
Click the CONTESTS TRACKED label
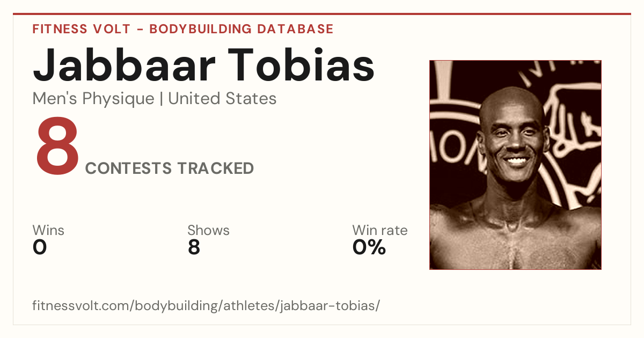[170, 168]
